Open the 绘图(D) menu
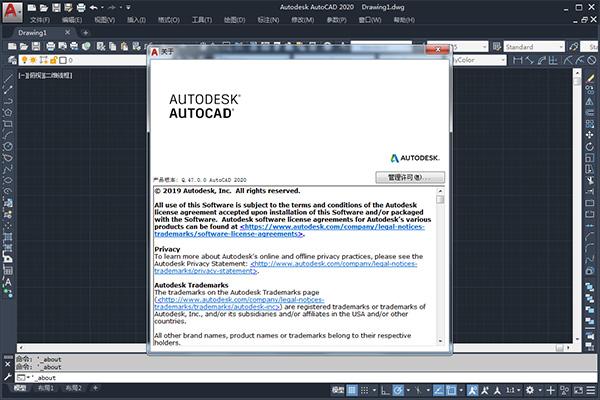This screenshot has height=400, width=600. 235,20
